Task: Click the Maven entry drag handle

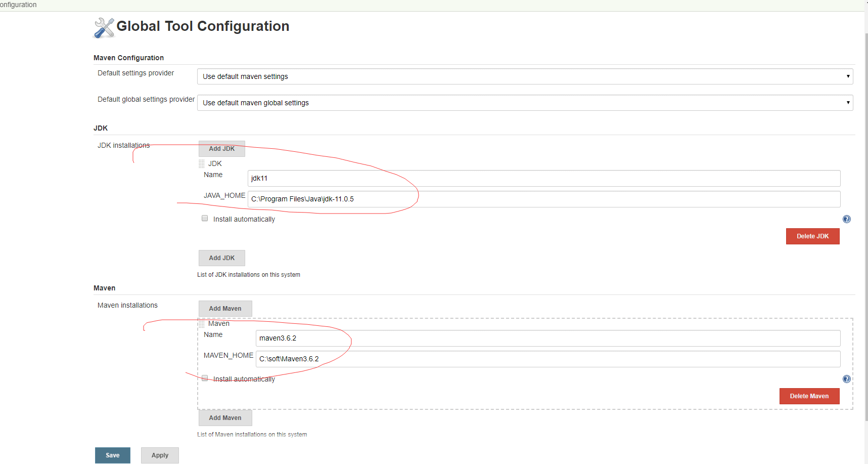Action: pos(202,324)
